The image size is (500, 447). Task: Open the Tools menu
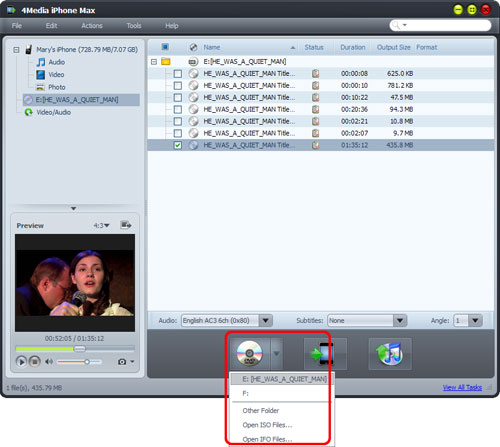pyautogui.click(x=134, y=26)
